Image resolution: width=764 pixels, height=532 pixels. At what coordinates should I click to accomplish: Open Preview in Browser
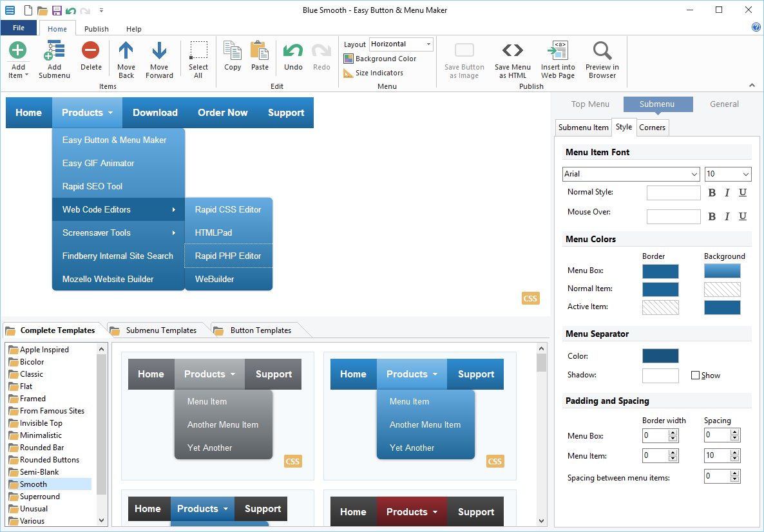601,59
